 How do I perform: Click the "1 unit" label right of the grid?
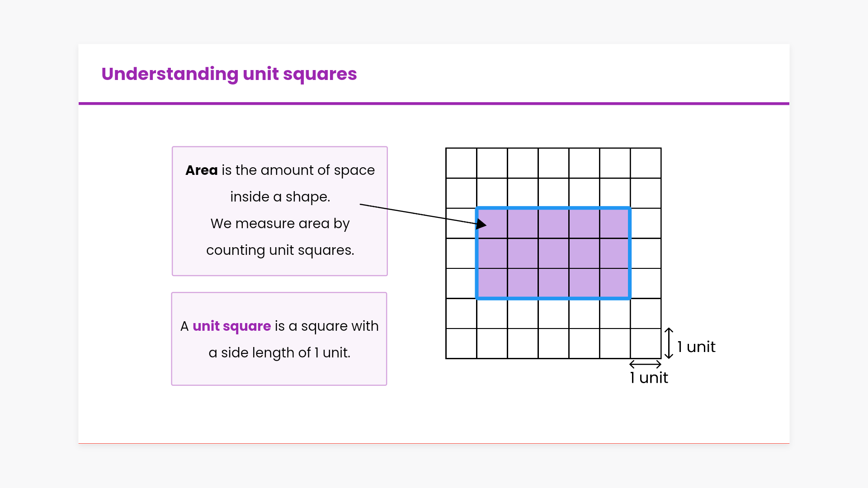[696, 347]
